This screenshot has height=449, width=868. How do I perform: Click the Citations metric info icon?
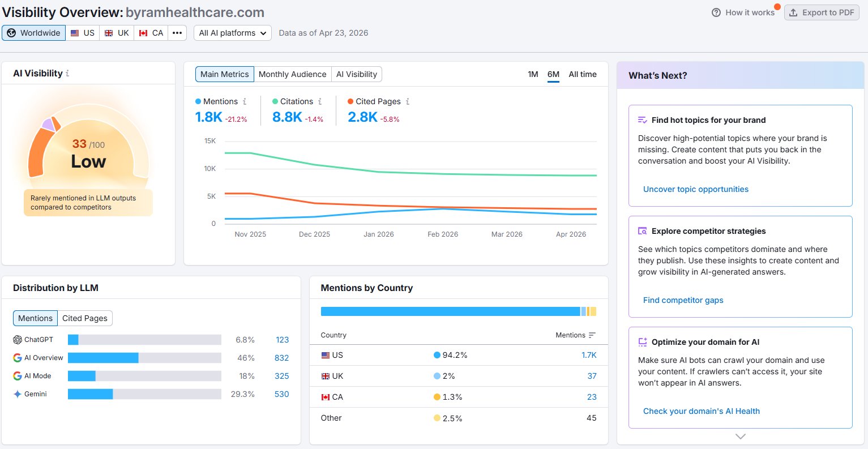pyautogui.click(x=320, y=101)
